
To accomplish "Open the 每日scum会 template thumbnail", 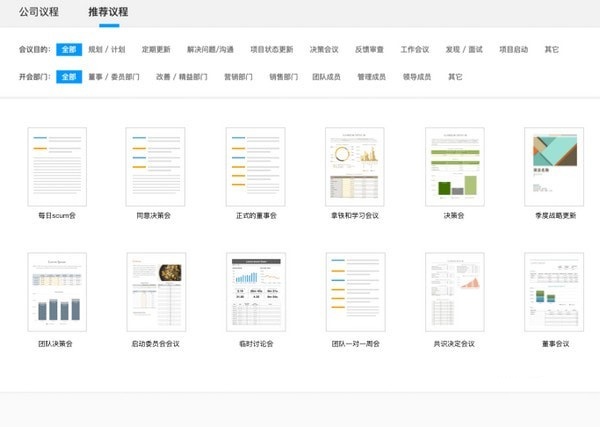I will coord(57,166).
